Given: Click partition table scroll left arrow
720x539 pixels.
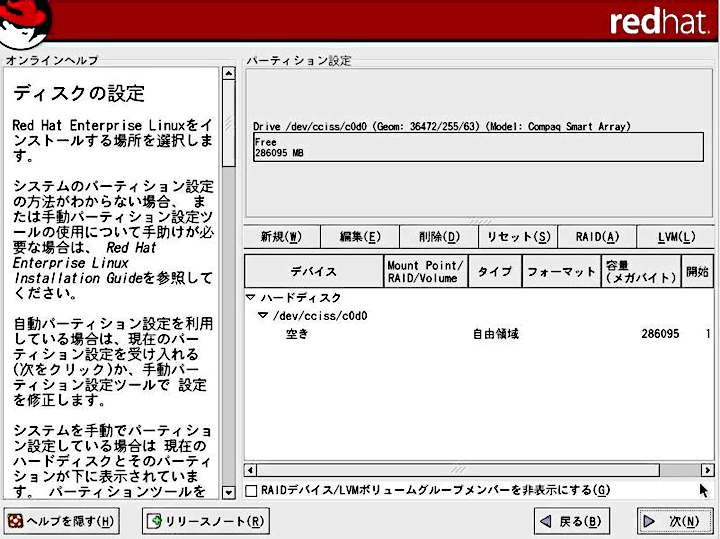Looking at the screenshot, I should pyautogui.click(x=250, y=470).
